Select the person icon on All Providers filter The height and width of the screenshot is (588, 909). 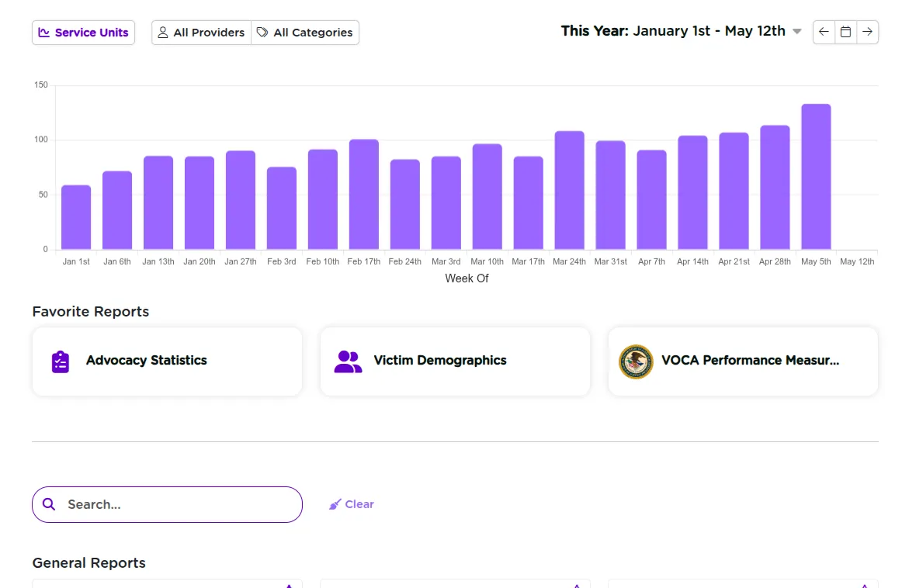(x=162, y=33)
